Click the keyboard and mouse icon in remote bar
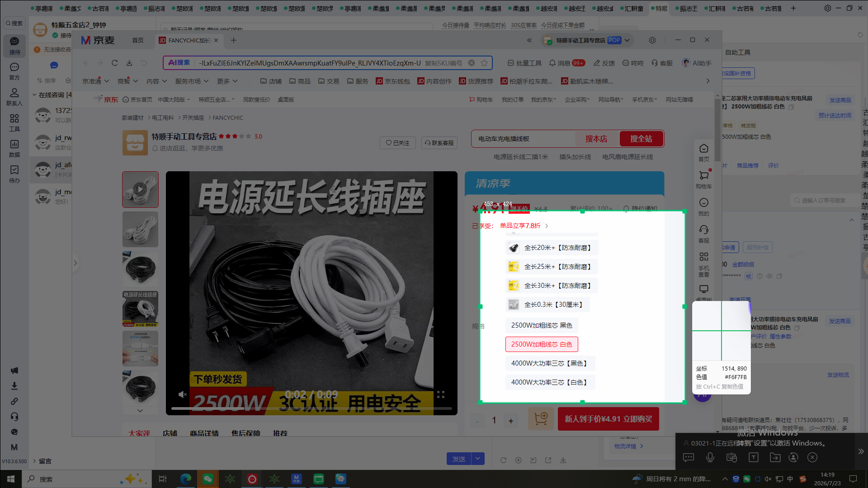 click(x=732, y=458)
